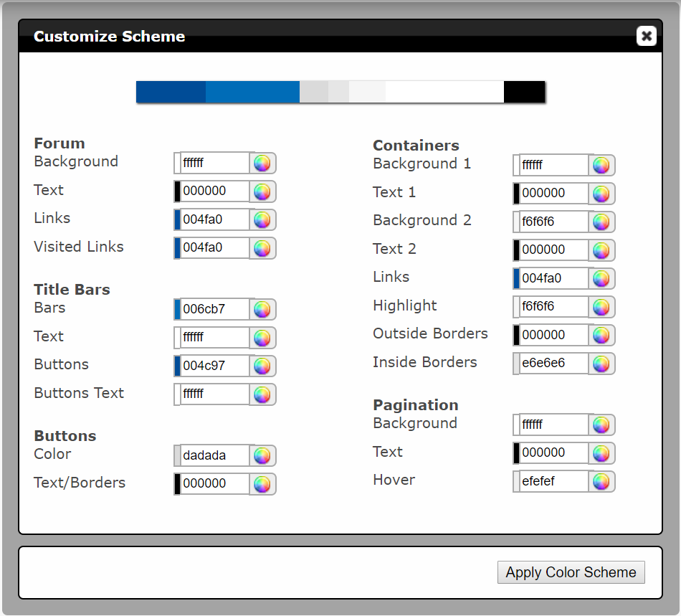Open color wheel for Buttons Text/Borders
The width and height of the screenshot is (681, 616).
pos(262,484)
